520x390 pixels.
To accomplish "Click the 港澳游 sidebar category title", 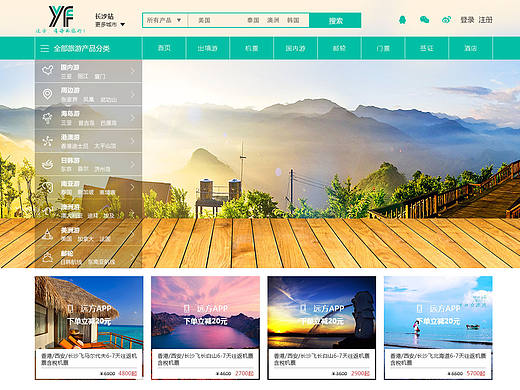I will point(70,137).
